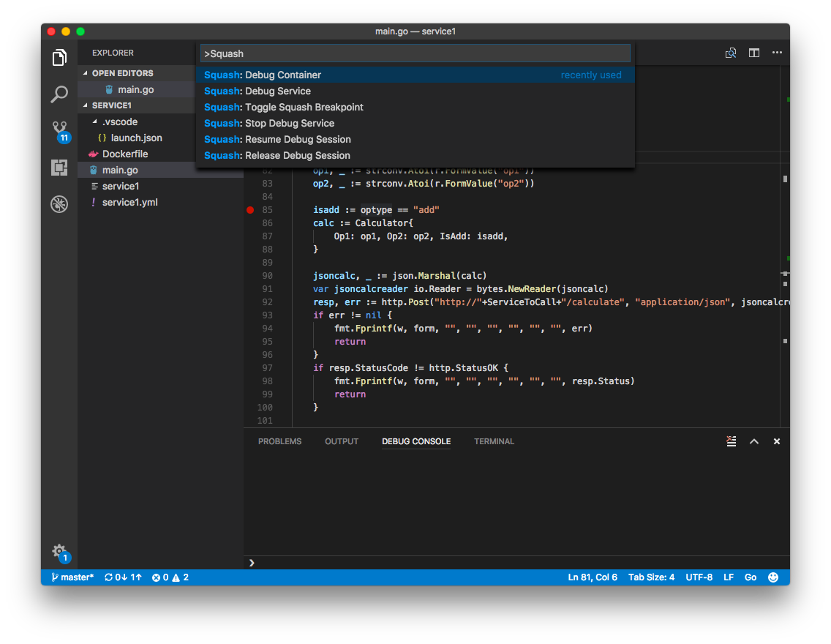831x644 pixels.
Task: Click Ln 81, Col 6 in status bar
Action: pyautogui.click(x=593, y=577)
